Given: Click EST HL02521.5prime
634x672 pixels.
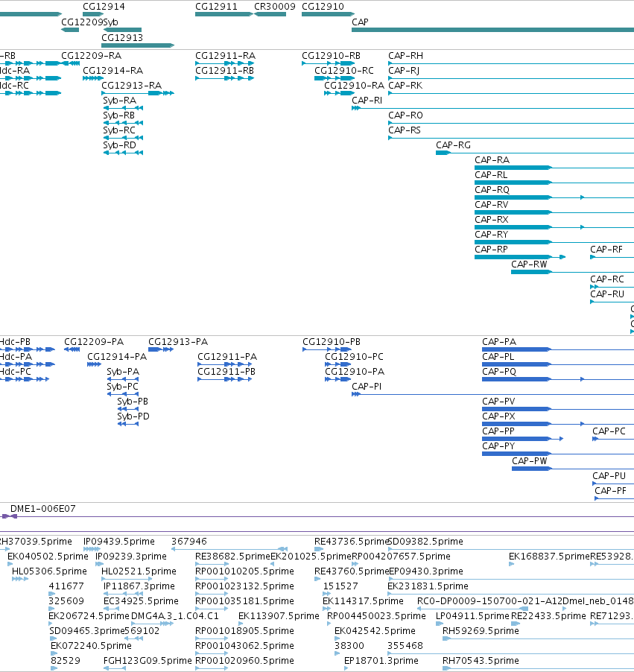Looking at the screenshot, I should click(x=139, y=571).
